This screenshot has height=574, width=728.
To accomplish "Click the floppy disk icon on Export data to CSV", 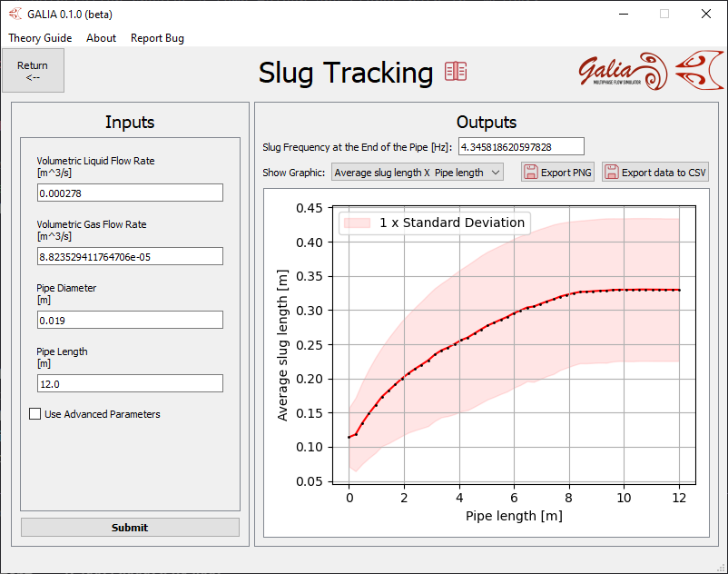I will (611, 173).
